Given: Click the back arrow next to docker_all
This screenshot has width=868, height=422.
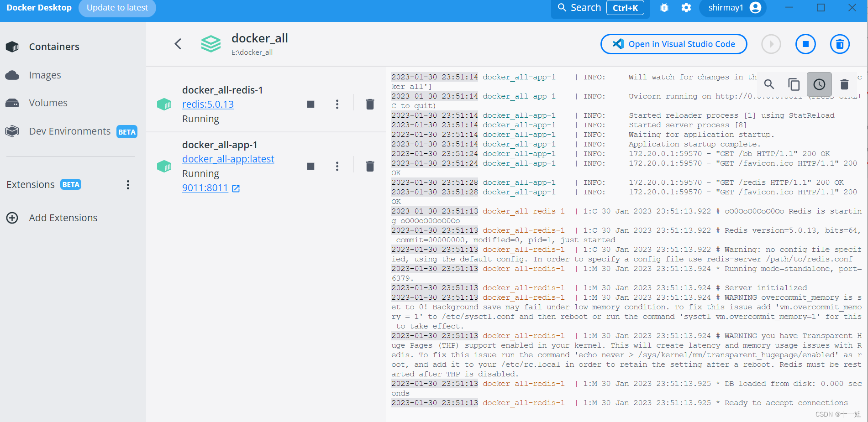Looking at the screenshot, I should point(178,44).
